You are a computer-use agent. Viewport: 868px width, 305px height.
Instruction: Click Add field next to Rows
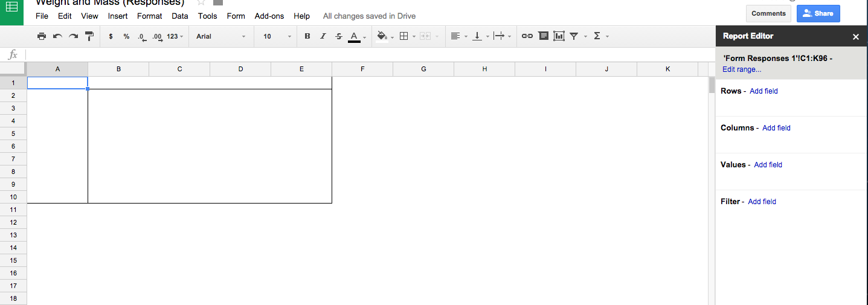tap(764, 91)
